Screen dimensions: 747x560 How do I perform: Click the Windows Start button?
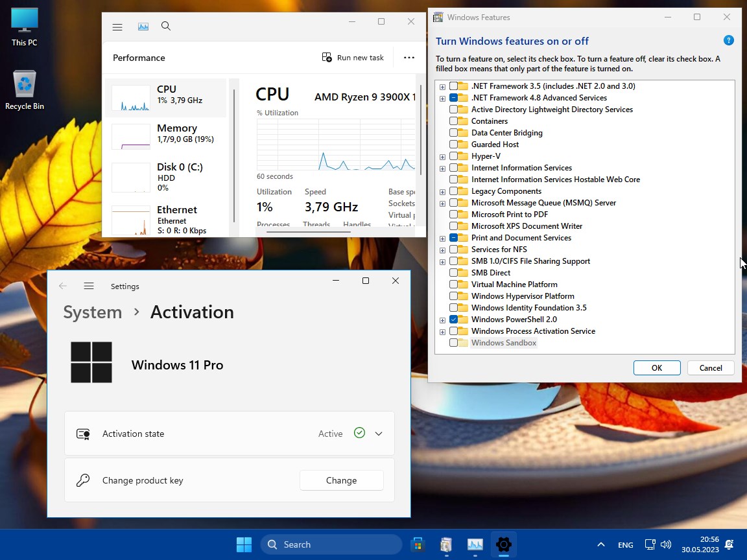tap(244, 544)
